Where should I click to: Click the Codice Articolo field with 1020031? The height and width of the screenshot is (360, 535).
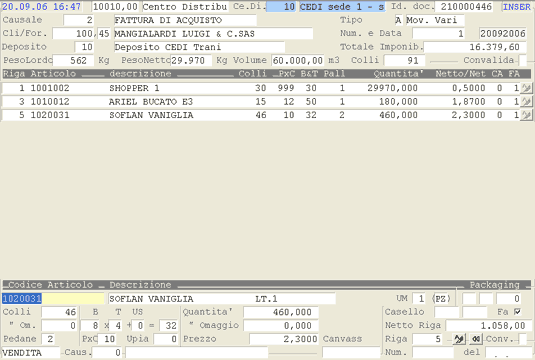[53, 299]
